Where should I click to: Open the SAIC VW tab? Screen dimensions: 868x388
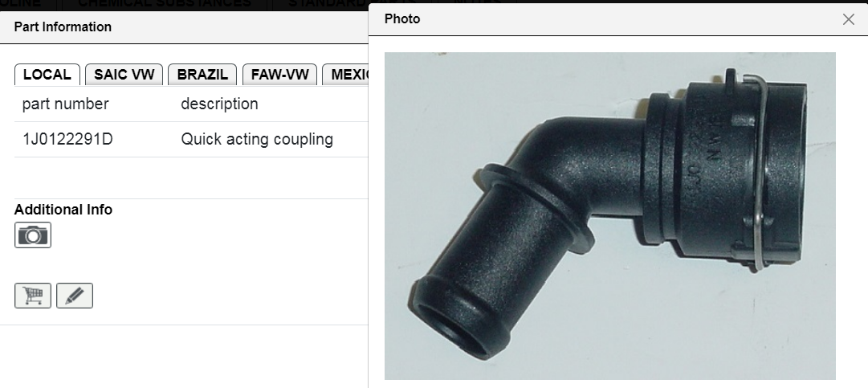124,75
